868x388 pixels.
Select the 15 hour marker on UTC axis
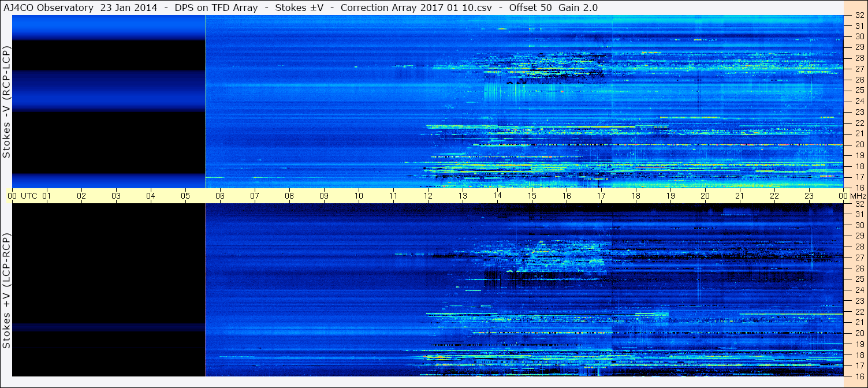click(x=532, y=196)
